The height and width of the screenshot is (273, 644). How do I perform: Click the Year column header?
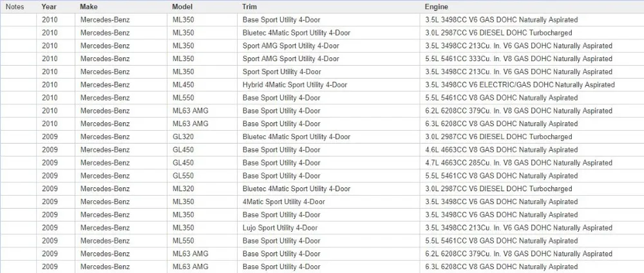(55, 7)
